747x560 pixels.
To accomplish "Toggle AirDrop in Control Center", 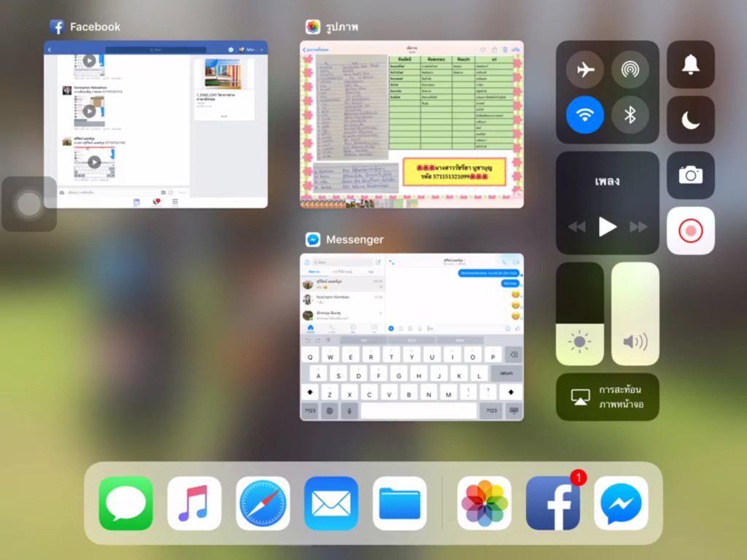I will pos(630,70).
